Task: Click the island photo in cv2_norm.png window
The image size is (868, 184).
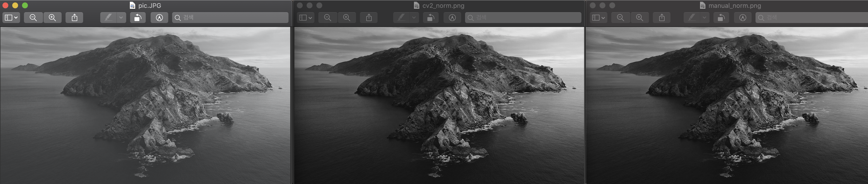Action: click(439, 105)
